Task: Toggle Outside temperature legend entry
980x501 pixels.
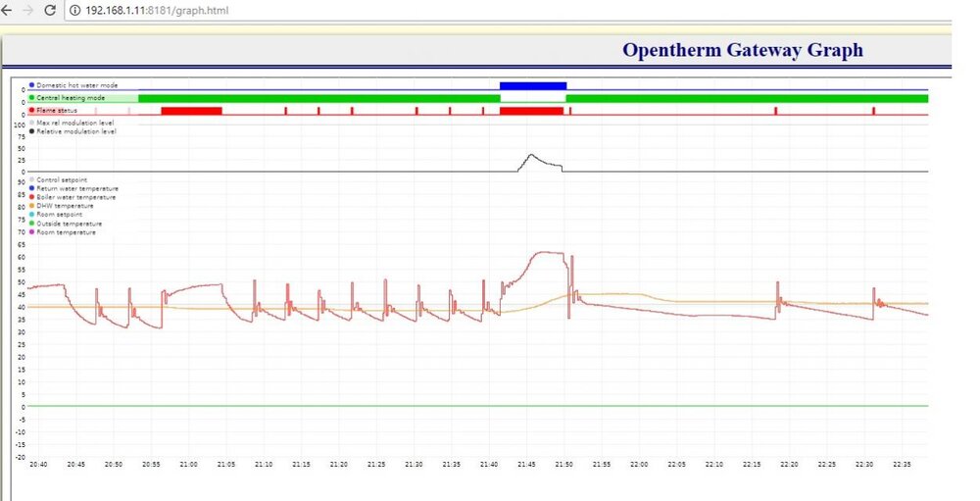Action: point(68,224)
